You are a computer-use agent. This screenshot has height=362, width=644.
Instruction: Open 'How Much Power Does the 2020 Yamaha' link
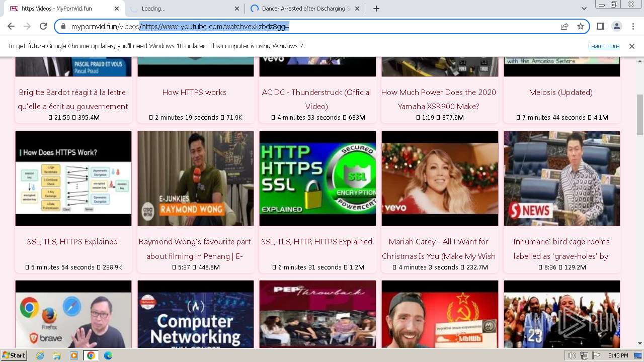tap(439, 99)
